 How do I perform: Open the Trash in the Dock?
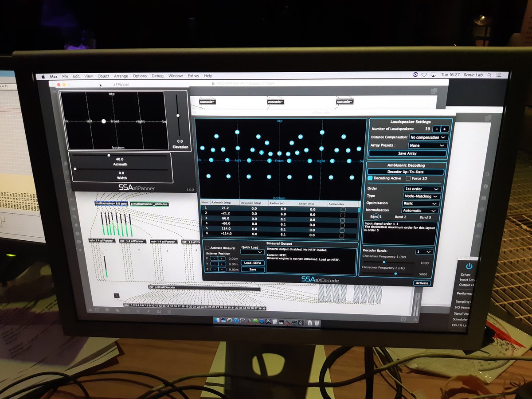[317, 322]
